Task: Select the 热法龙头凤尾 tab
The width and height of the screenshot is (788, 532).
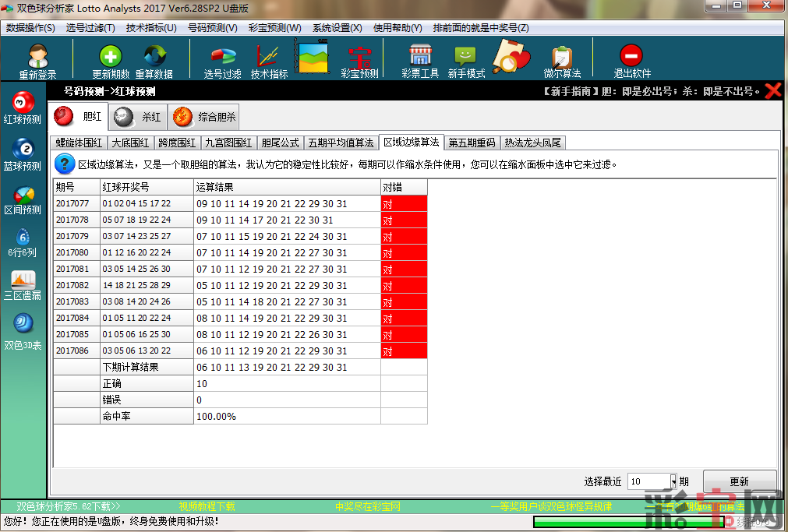Action: point(532,143)
